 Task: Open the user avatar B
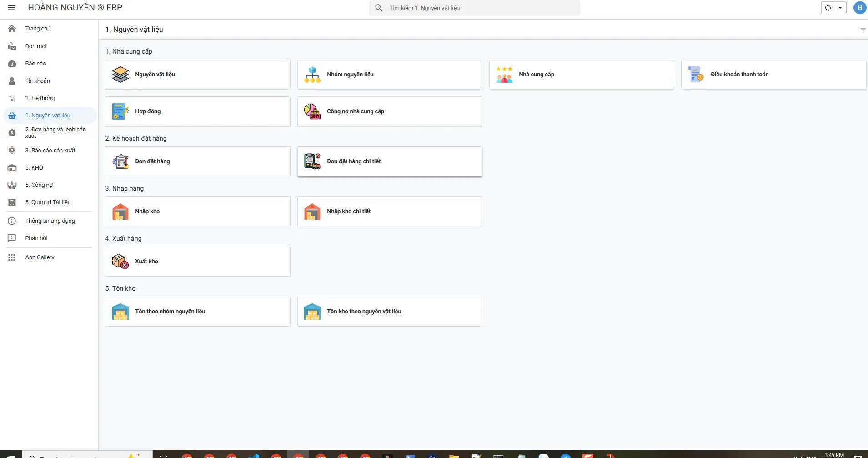point(859,8)
